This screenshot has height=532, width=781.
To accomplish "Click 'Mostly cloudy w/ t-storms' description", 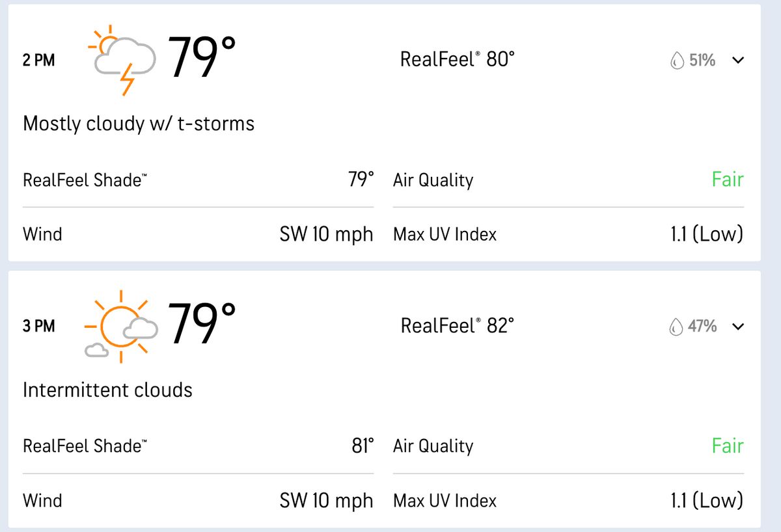I will 139,124.
